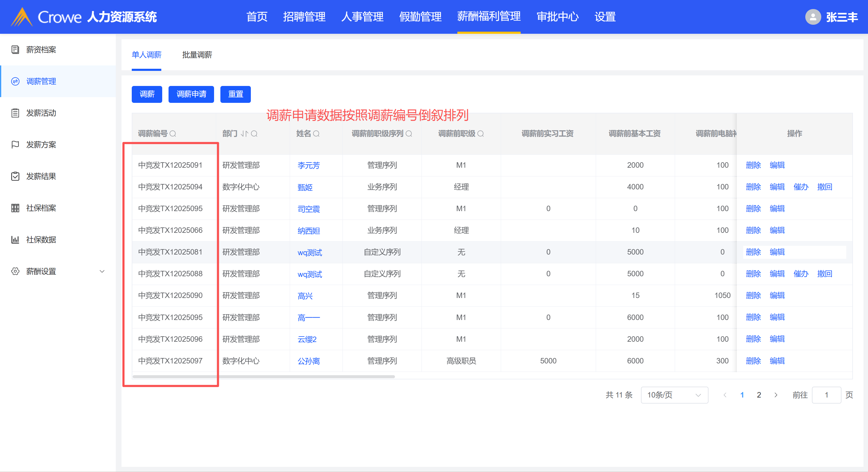
Task: Switch to 批量调薪 tab
Action: [x=197, y=55]
